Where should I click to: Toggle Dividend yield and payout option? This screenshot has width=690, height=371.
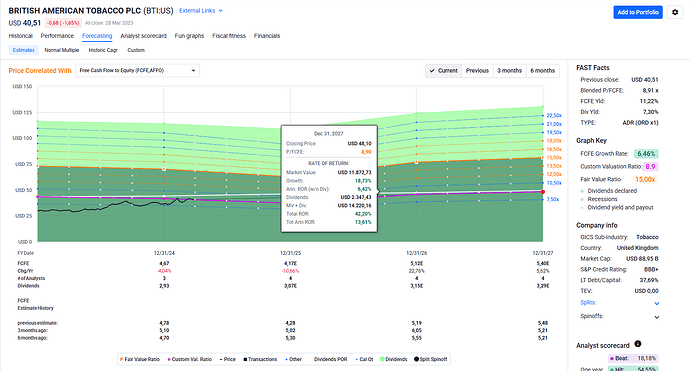617,208
